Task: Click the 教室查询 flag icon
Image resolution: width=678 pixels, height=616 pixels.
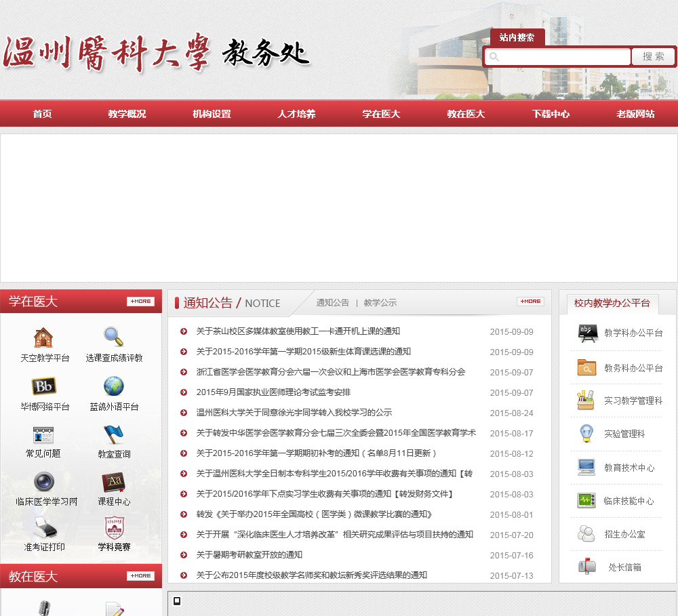Action: [114, 434]
